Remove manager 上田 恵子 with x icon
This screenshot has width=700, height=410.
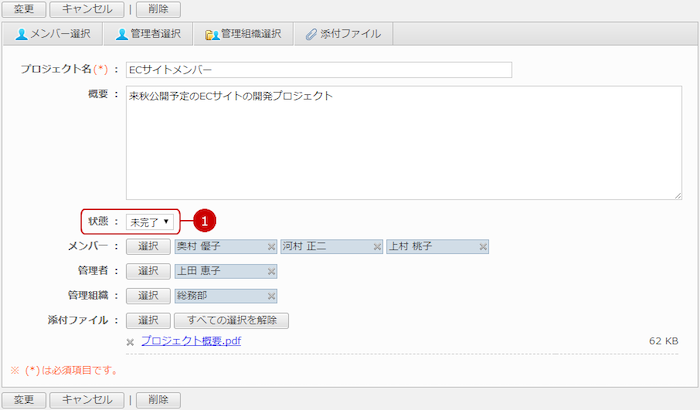(x=271, y=271)
